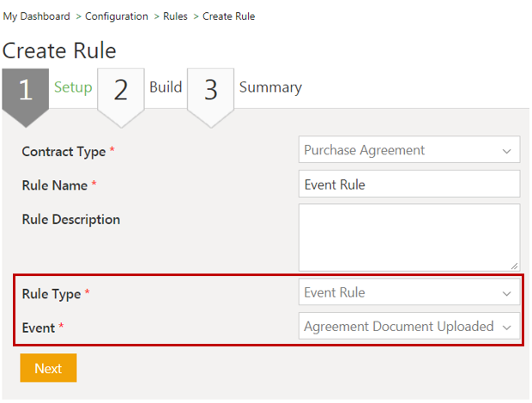The height and width of the screenshot is (403, 532).
Task: Grab the Rule Description resize handle
Action: point(514,266)
